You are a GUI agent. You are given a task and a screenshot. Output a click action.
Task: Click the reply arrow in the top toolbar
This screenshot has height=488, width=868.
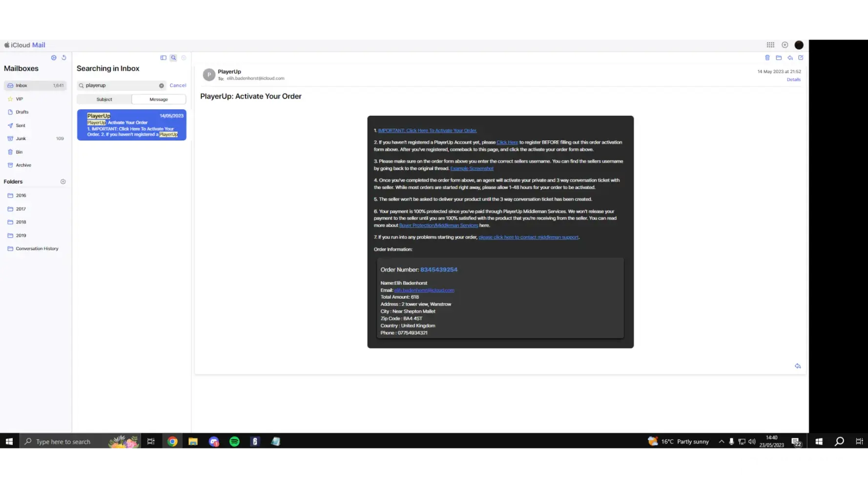pyautogui.click(x=790, y=58)
